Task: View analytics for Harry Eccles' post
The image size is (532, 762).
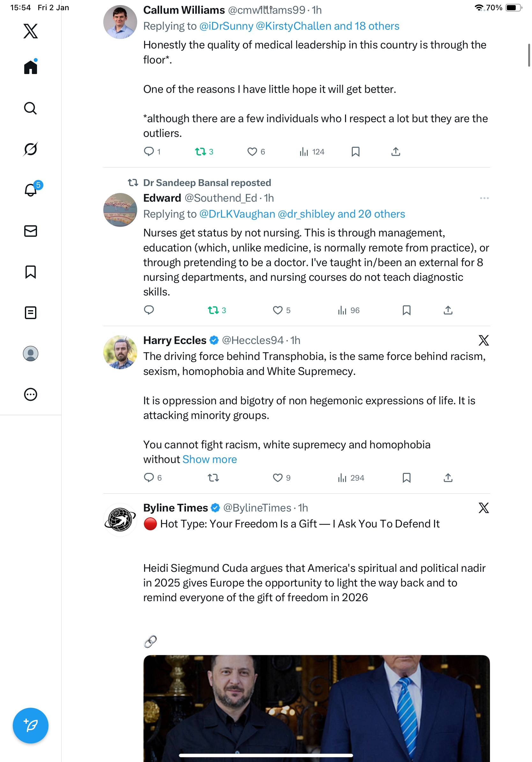Action: click(351, 478)
